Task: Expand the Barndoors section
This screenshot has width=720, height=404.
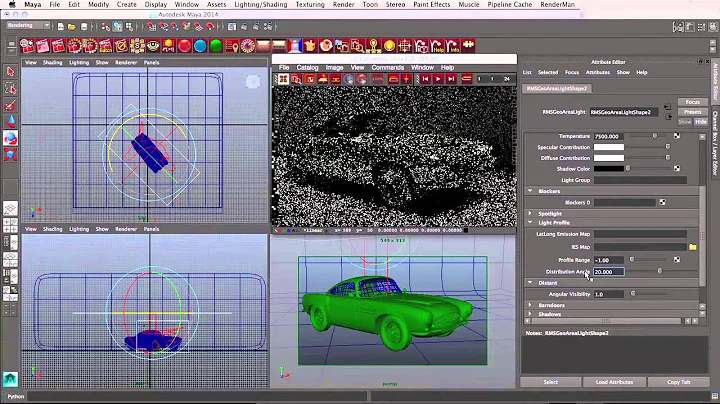Action: (530, 305)
